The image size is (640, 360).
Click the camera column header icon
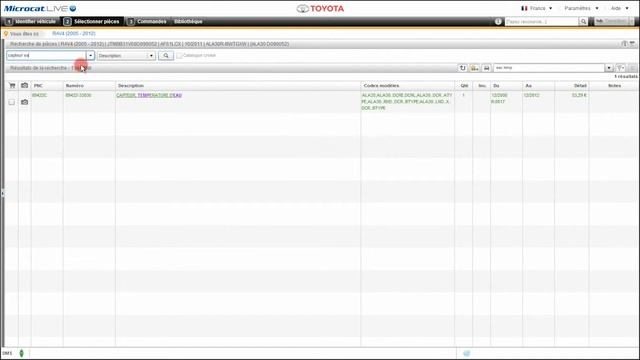[24, 86]
